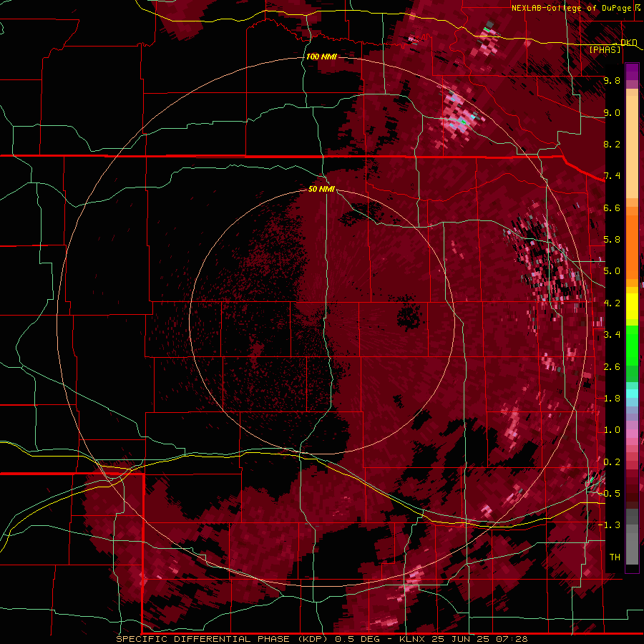
Task: Click the 9.8 legend value
Action: coord(612,80)
